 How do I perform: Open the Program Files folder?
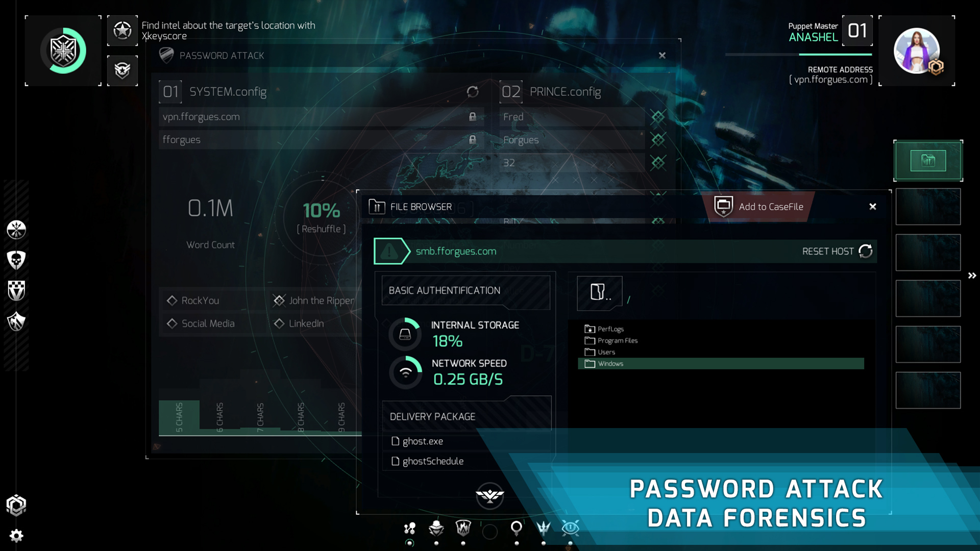(617, 341)
